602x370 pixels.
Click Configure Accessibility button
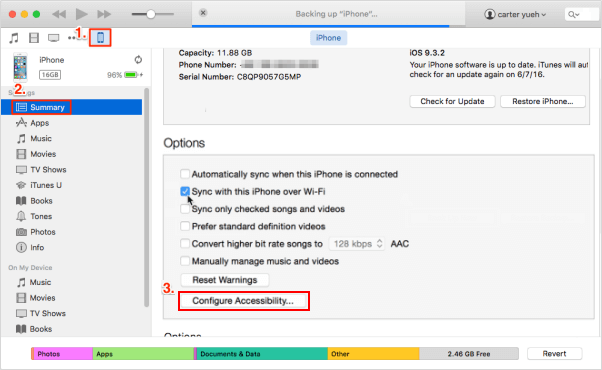point(243,301)
